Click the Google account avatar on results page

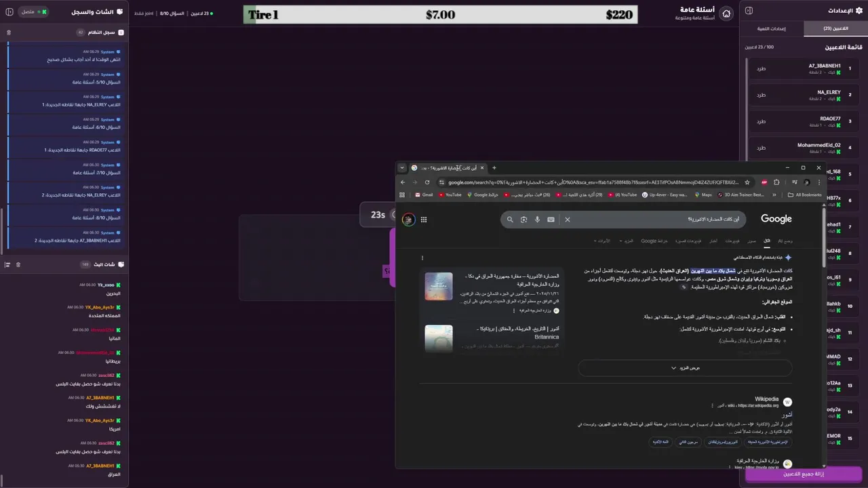click(x=408, y=220)
